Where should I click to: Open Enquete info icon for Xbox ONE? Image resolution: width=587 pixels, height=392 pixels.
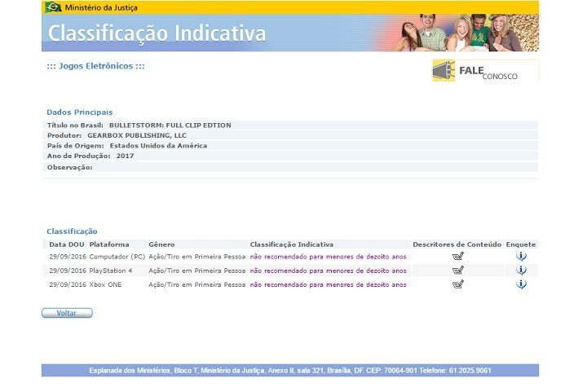tap(521, 284)
